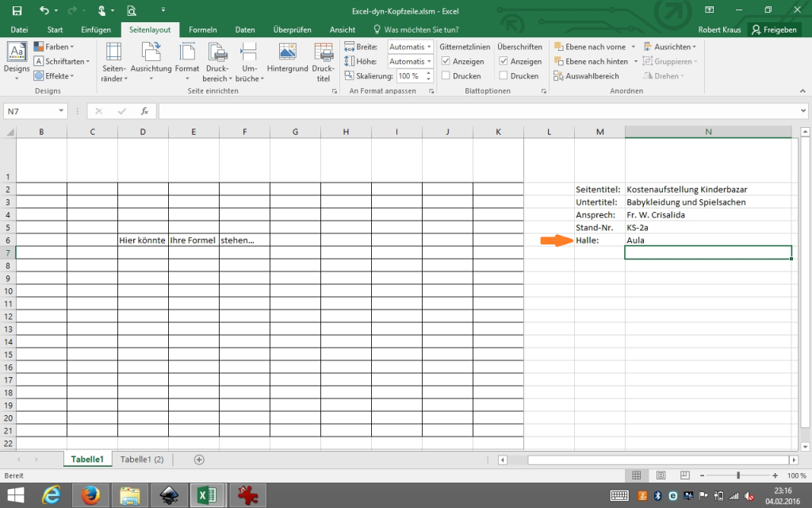The height and width of the screenshot is (508, 812).
Task: Click the Undo arrow icon
Action: click(44, 10)
